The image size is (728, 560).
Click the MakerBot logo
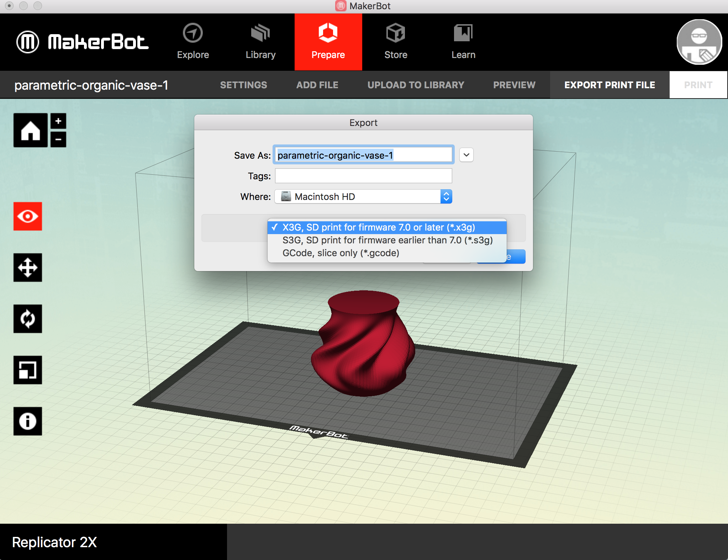pos(83,42)
